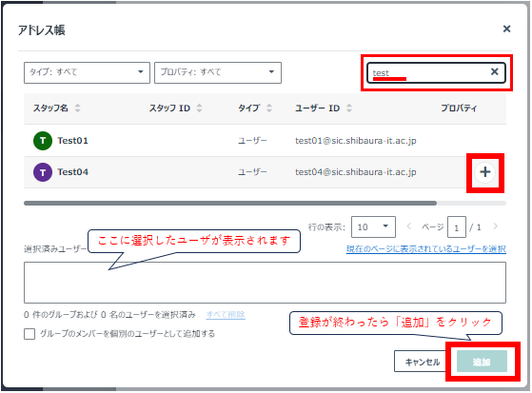Clear the search field with the X icon

pos(494,71)
